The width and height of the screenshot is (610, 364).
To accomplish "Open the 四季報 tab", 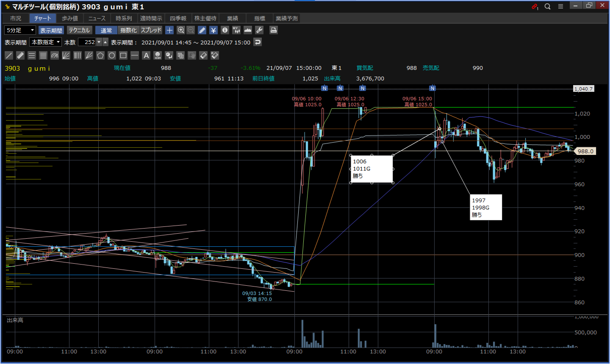I will click(178, 18).
